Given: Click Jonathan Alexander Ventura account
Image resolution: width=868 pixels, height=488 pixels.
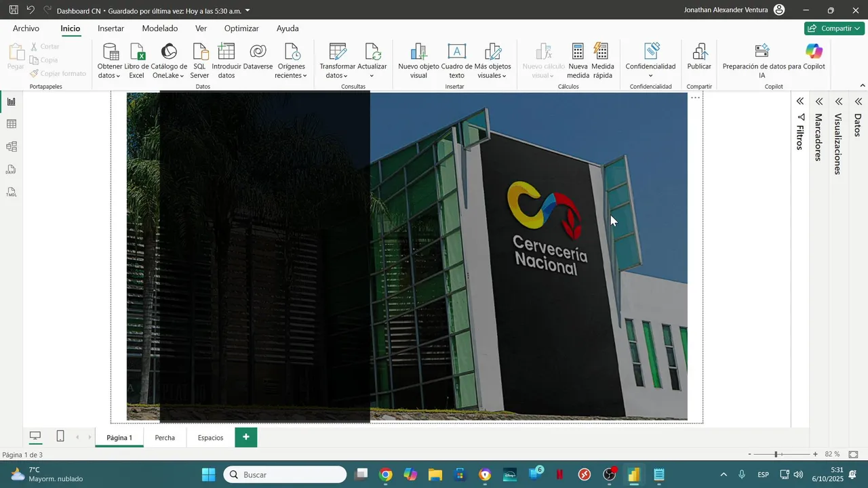Looking at the screenshot, I should click(x=734, y=10).
